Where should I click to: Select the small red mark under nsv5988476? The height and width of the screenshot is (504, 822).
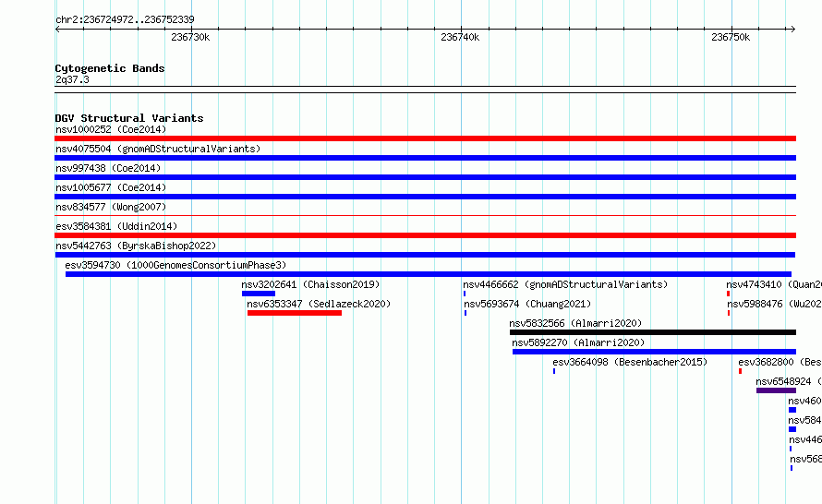click(x=729, y=313)
